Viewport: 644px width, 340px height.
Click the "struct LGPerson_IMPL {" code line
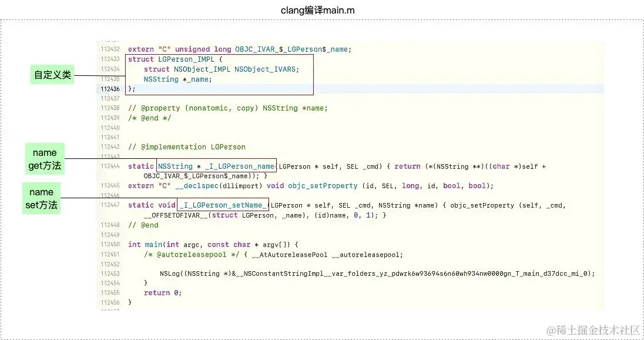point(175,59)
